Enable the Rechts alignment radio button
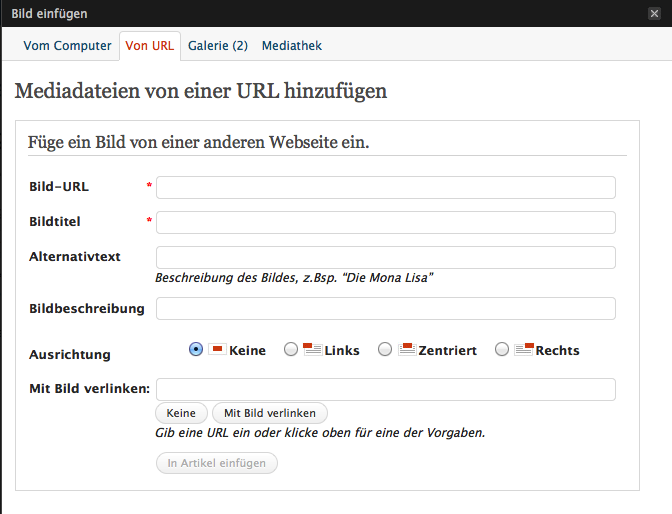 [502, 350]
